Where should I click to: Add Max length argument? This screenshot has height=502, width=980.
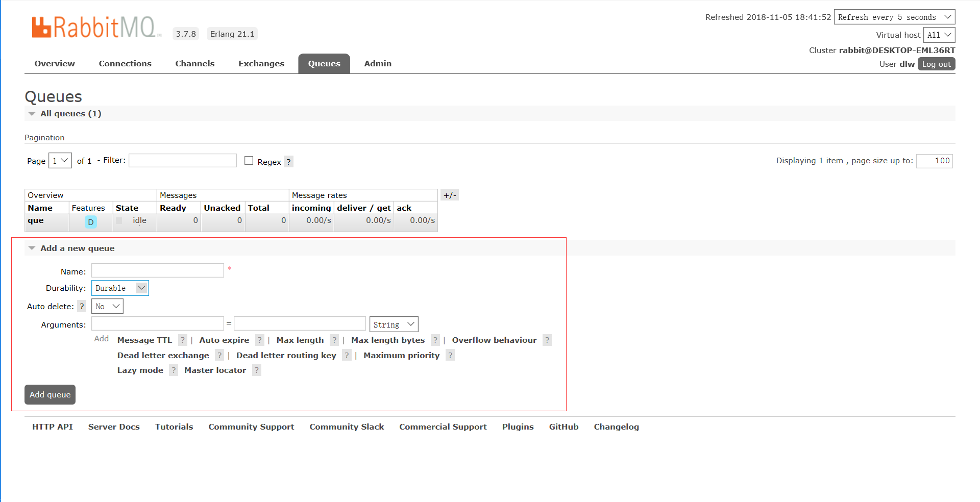[x=300, y=340]
